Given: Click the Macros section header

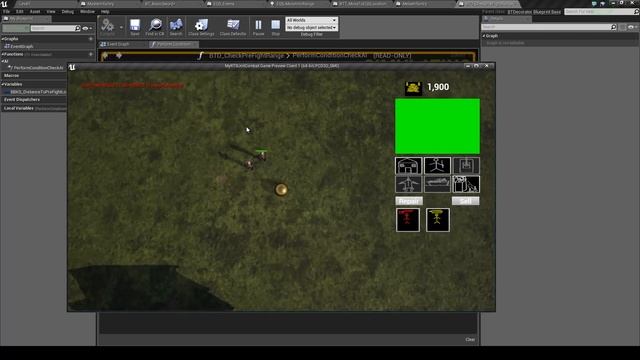Looking at the screenshot, I should 11,76.
